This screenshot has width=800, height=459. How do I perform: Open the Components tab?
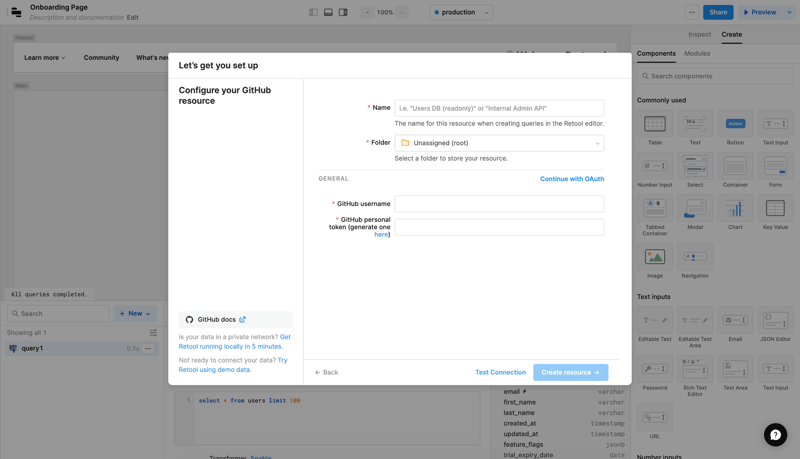(x=656, y=54)
